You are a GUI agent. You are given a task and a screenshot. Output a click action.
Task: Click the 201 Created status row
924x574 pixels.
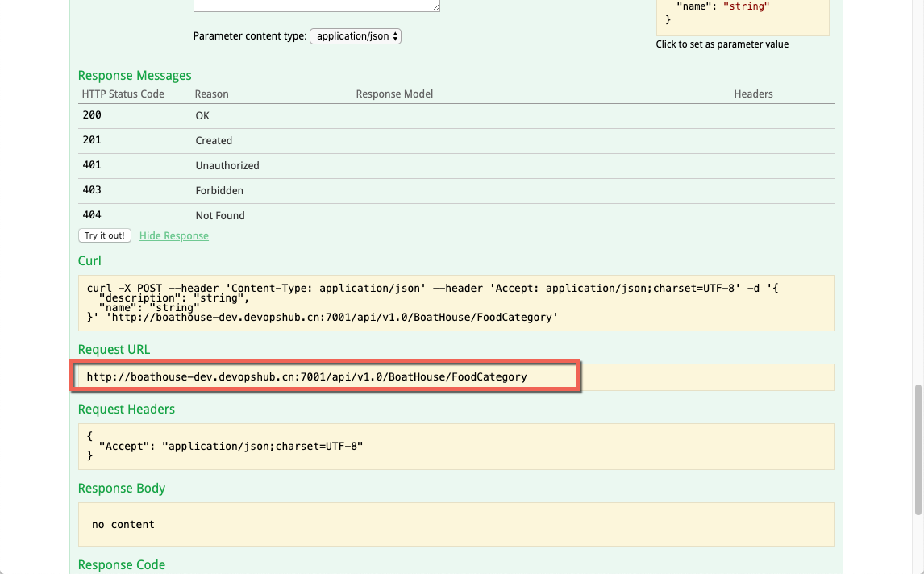pyautogui.click(x=456, y=141)
